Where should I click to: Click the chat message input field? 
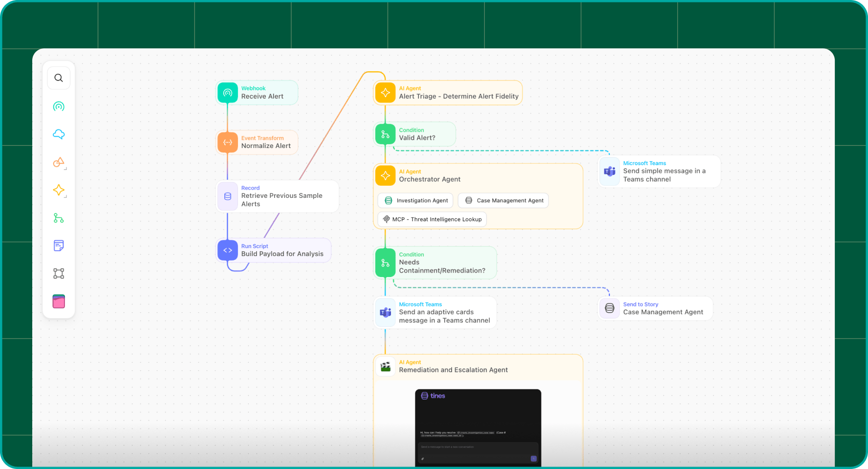pos(478,452)
